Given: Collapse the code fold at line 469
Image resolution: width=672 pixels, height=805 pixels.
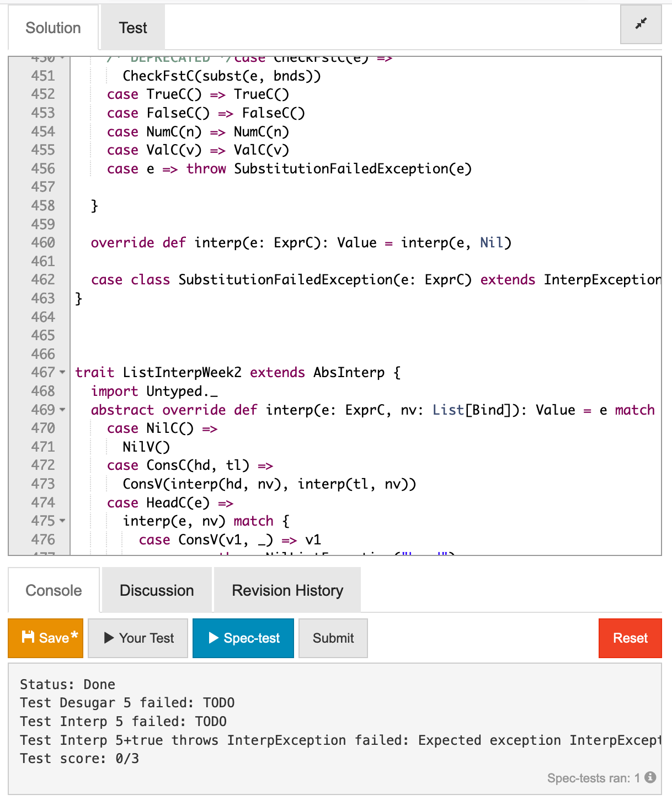Looking at the screenshot, I should [x=62, y=410].
